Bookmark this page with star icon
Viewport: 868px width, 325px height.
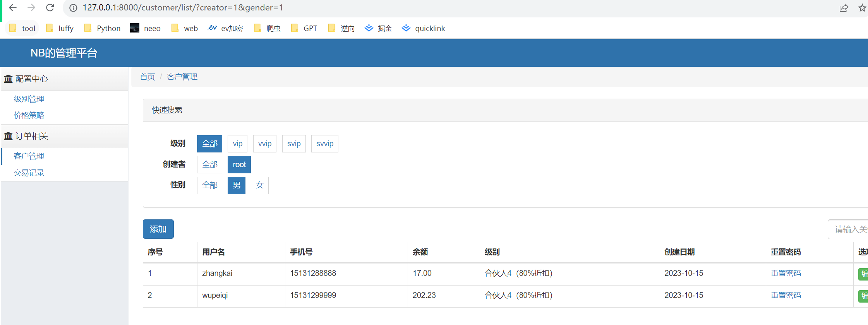coord(862,8)
